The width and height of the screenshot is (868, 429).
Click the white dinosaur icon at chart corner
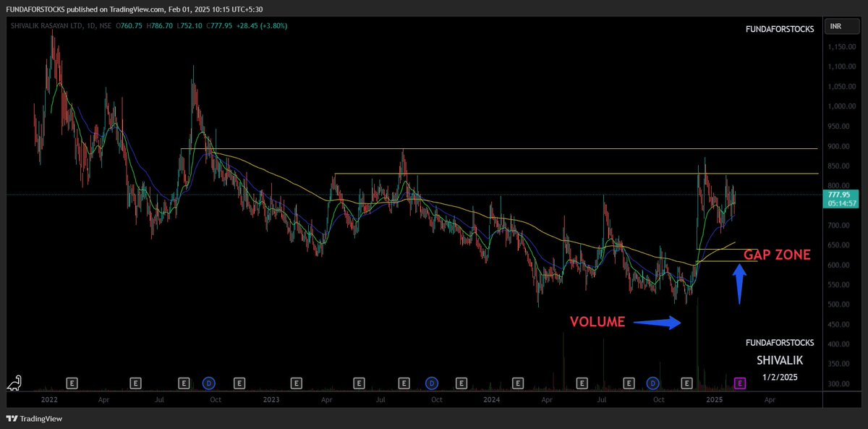pos(15,383)
